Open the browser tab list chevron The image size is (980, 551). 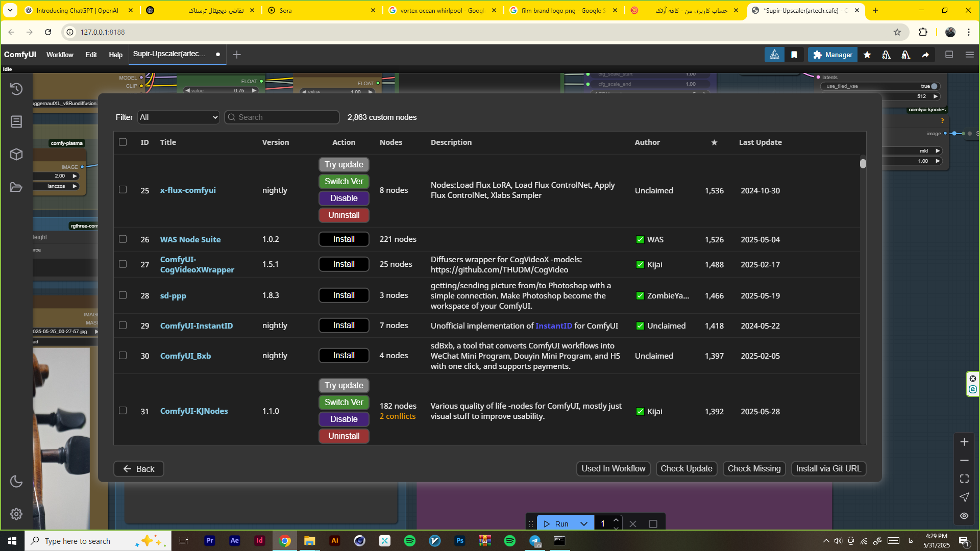click(10, 10)
